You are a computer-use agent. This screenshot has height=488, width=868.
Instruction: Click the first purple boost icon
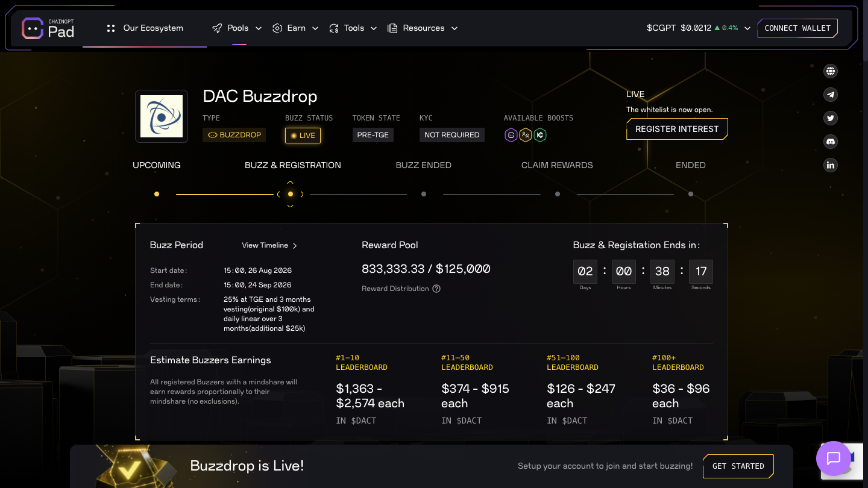coord(511,135)
